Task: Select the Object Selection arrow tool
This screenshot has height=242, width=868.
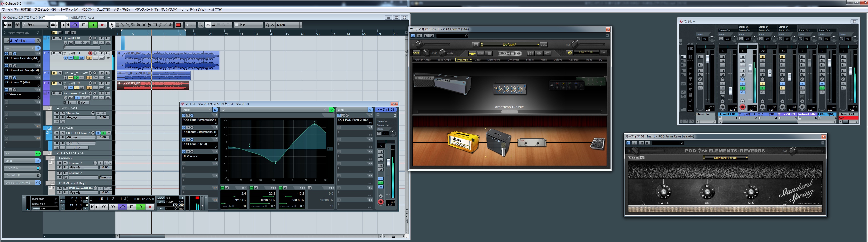Action: pyautogui.click(x=112, y=25)
